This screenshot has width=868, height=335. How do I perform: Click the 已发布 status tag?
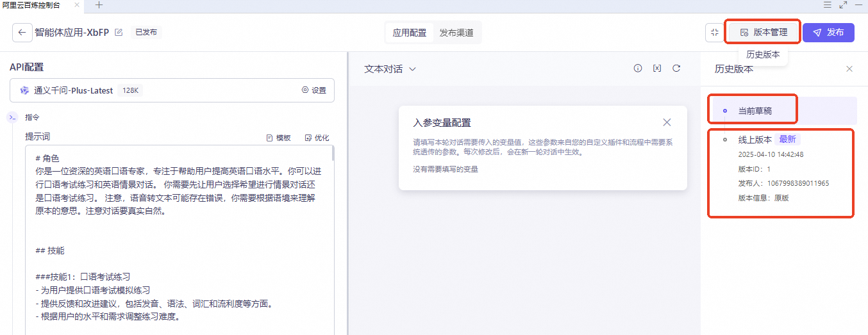tap(146, 32)
